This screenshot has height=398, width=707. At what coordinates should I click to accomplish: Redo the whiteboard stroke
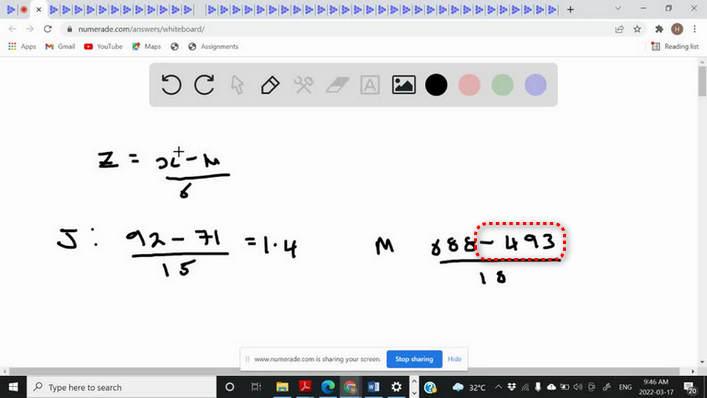pyautogui.click(x=204, y=85)
